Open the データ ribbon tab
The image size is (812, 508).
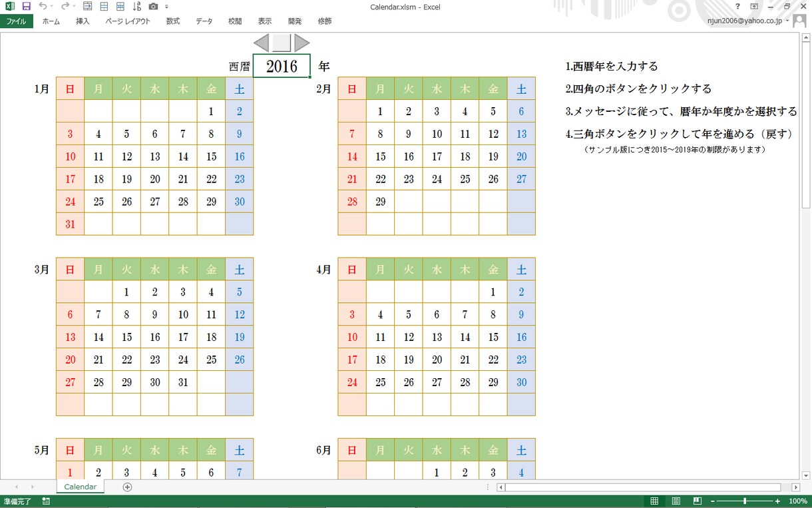[x=204, y=21]
